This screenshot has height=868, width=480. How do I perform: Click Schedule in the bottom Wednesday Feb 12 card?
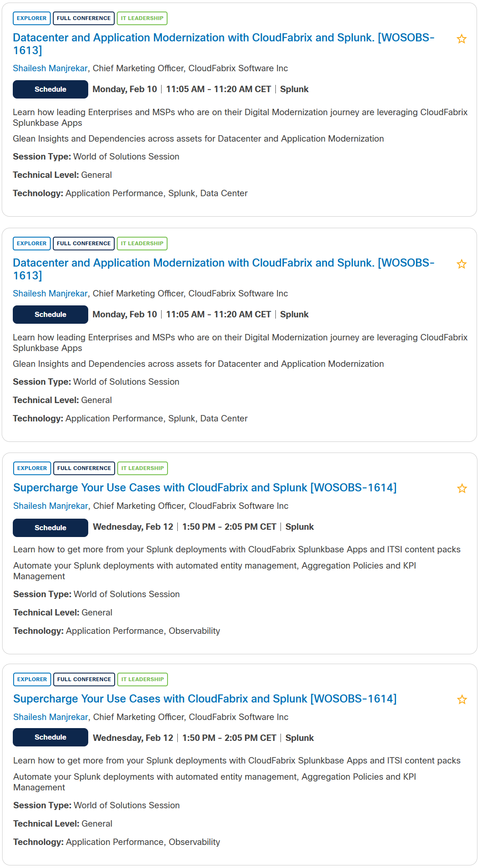pos(50,737)
